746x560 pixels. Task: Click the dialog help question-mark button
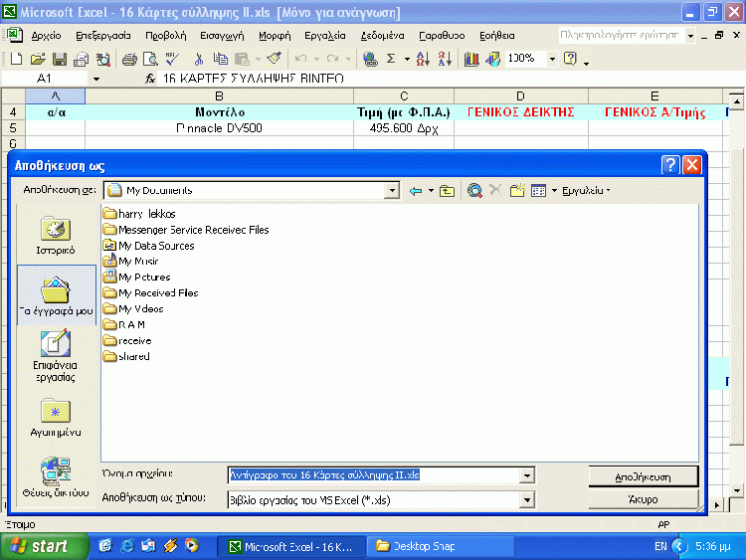click(x=669, y=165)
